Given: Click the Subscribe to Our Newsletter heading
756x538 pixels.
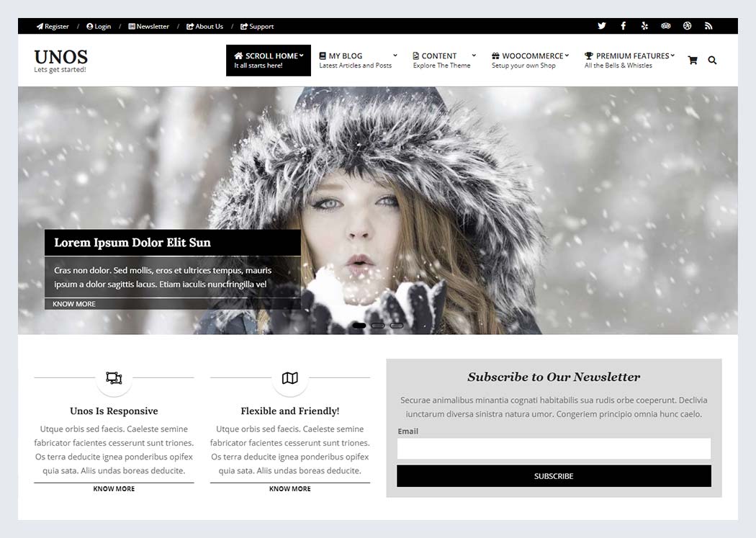Looking at the screenshot, I should coord(554,377).
